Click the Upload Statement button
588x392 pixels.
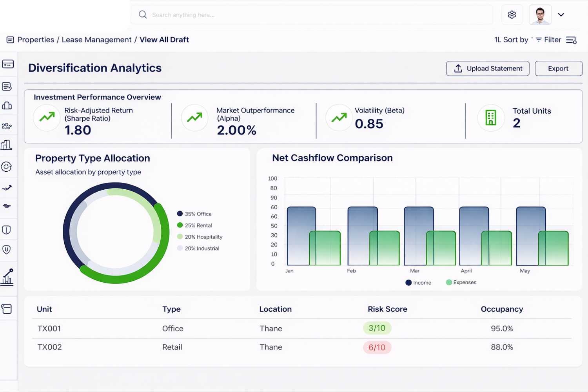(487, 69)
